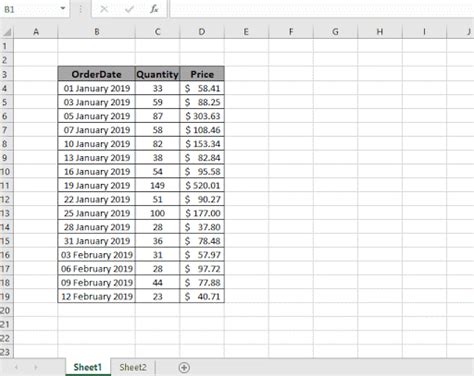The image size is (474, 376).
Task: Click the price cell $ 58.41
Action: coord(202,88)
